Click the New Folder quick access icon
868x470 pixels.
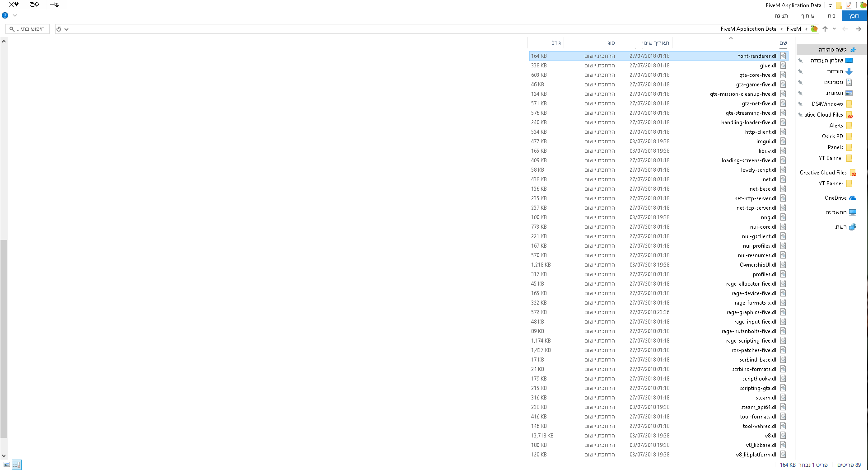click(x=839, y=5)
